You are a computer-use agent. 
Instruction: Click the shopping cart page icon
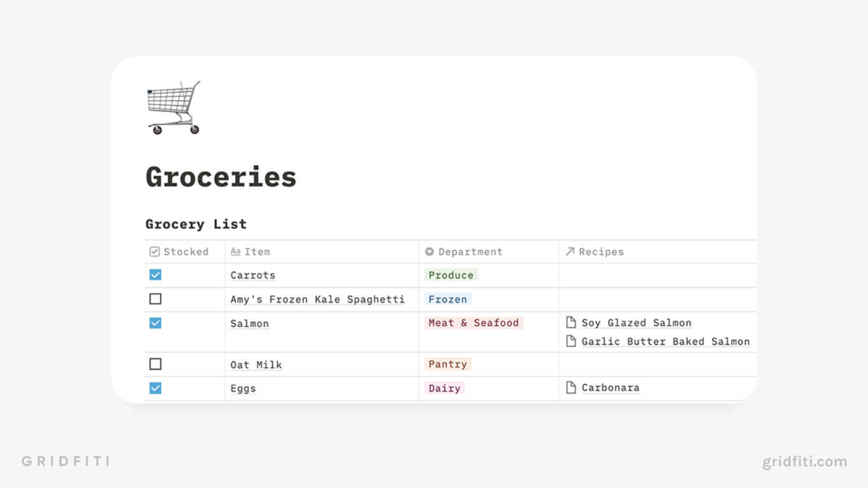(x=174, y=108)
